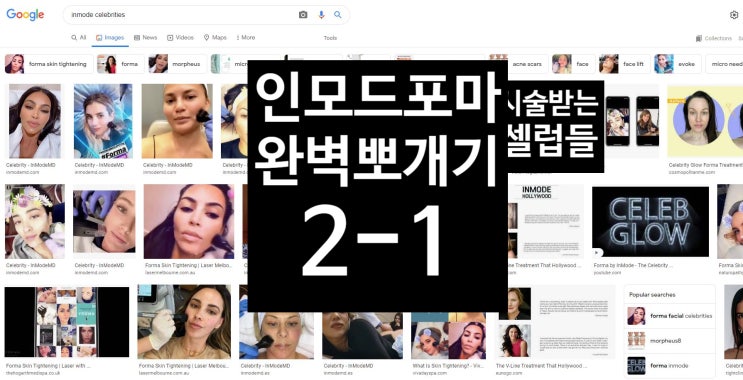The image size is (743, 380).
Task: Click the 'cosmopolitanme.com' source text
Action: click(692, 172)
